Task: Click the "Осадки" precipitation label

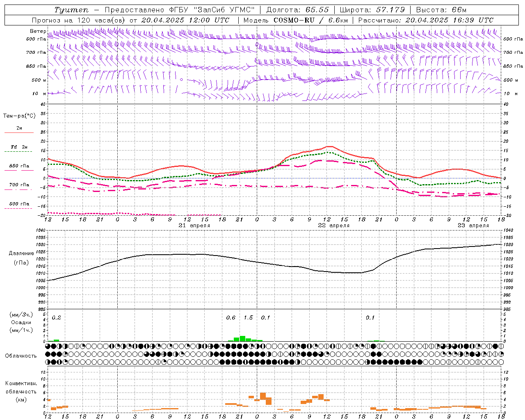Action: click(x=21, y=322)
